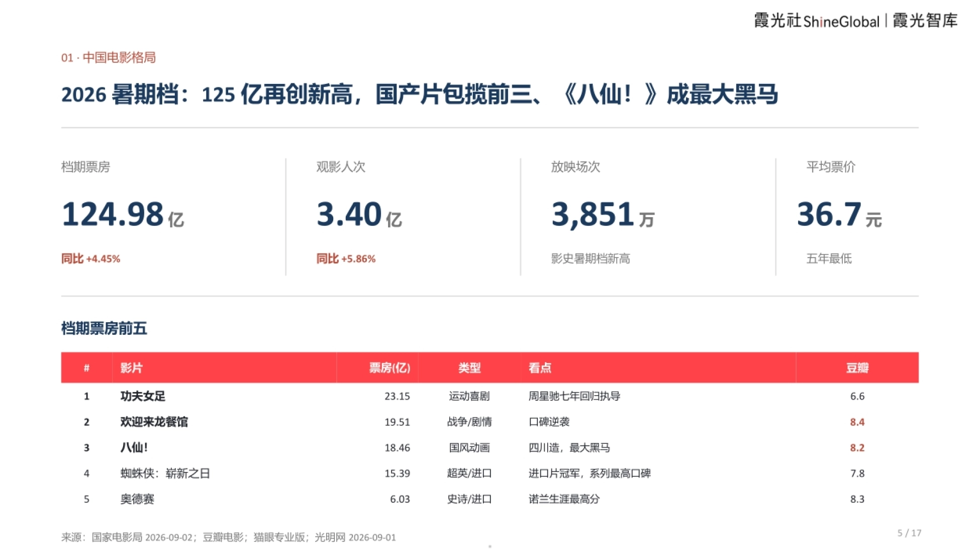
Task: Select the film name 功夫女足
Action: pyautogui.click(x=143, y=396)
